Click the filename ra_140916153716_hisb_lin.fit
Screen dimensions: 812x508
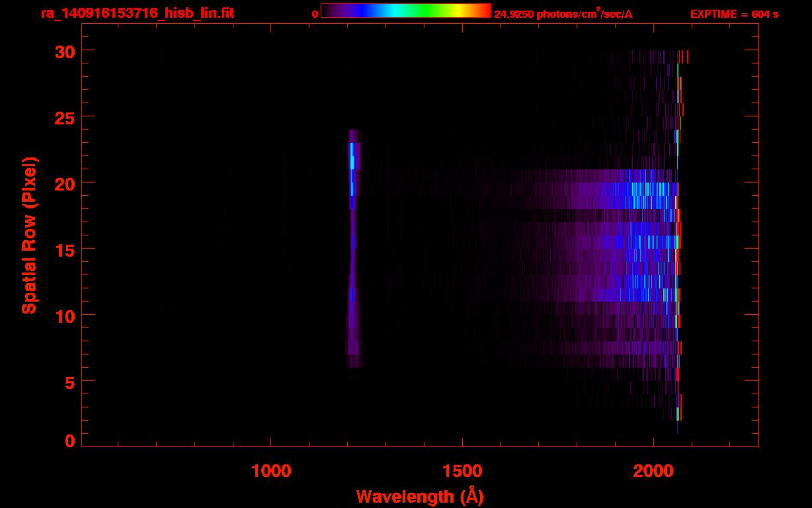pyautogui.click(x=137, y=13)
